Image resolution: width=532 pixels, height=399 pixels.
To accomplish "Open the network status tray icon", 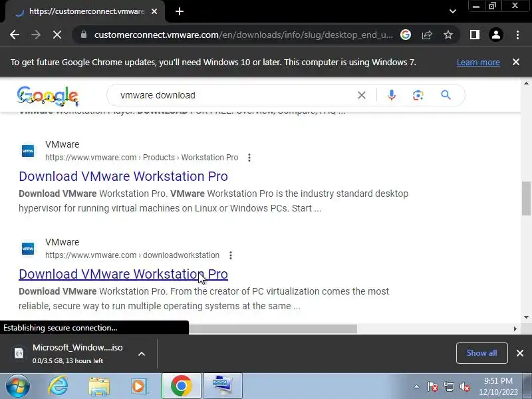I will point(448,386).
